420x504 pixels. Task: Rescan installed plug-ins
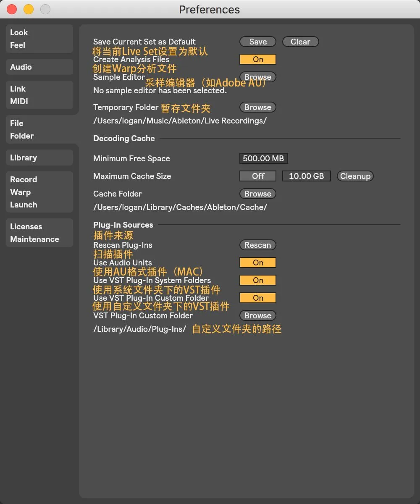tap(257, 245)
